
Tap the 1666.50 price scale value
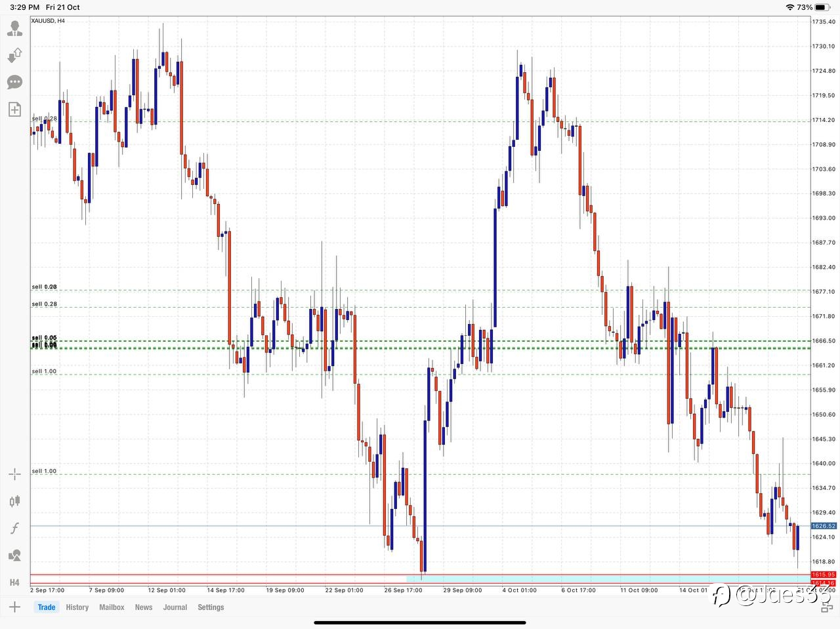pyautogui.click(x=824, y=340)
